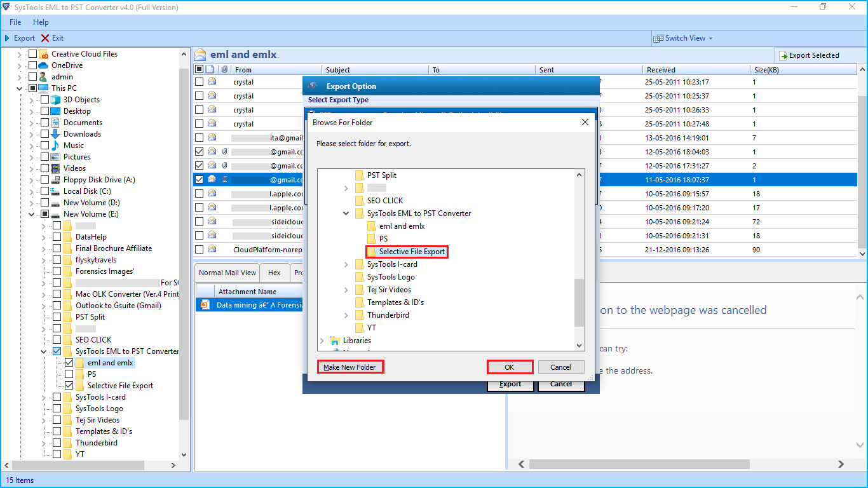Click the YT folder icon in Browse dialog
The image size is (868, 488).
click(x=359, y=328)
